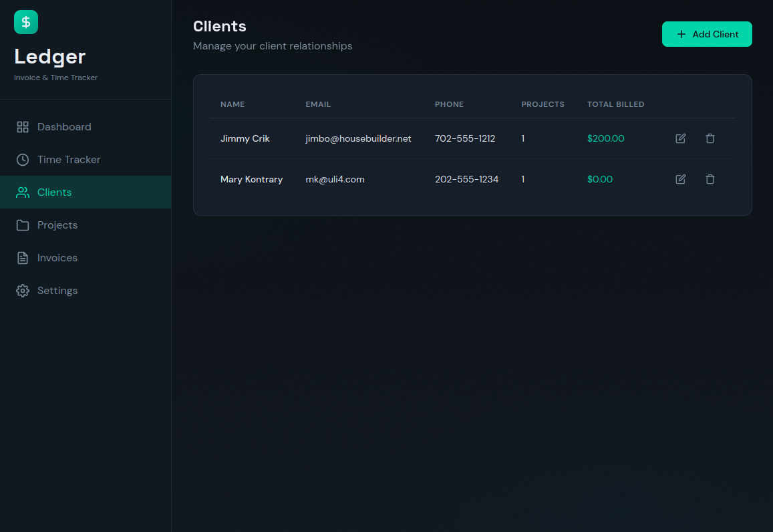
Task: Click email jimbo@housebuilder.net
Action: [x=358, y=138]
